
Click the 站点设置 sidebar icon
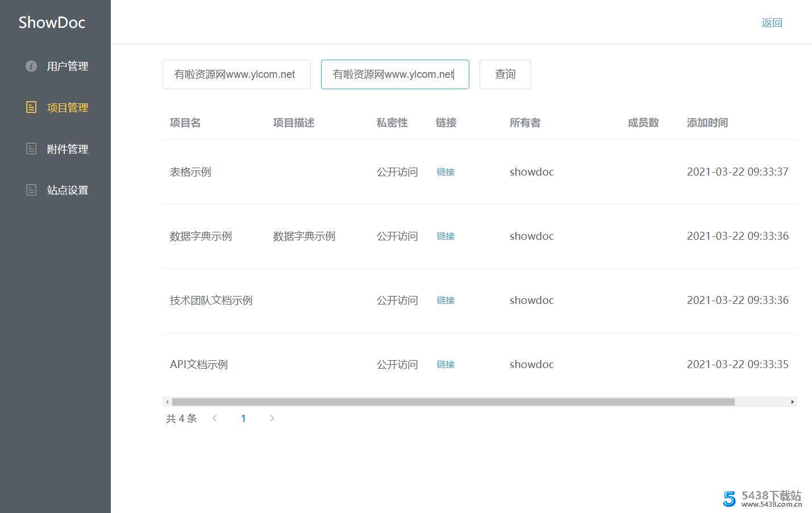click(31, 190)
